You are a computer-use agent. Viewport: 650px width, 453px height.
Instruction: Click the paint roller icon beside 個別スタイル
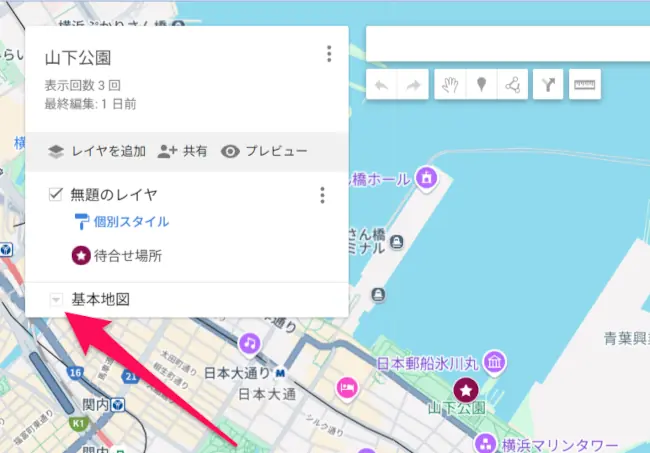(x=81, y=221)
